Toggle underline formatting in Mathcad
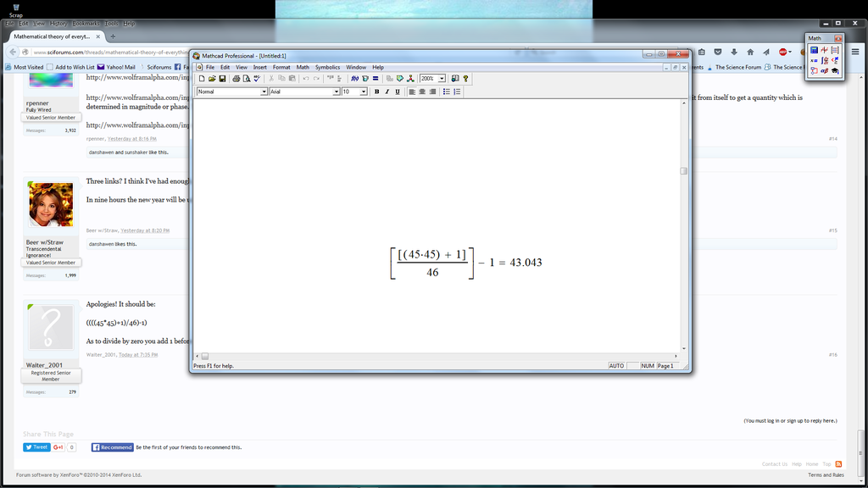Screen dimensions: 868x488 397,91
